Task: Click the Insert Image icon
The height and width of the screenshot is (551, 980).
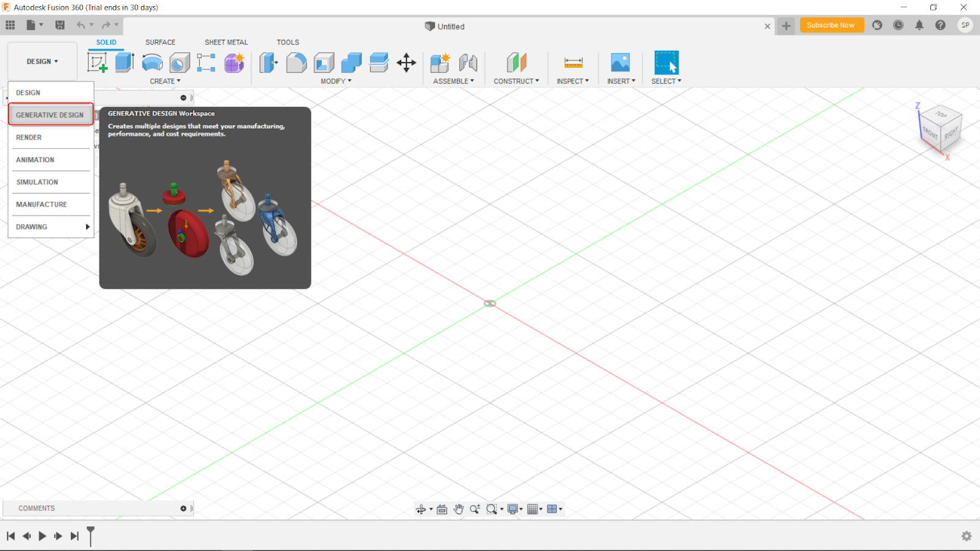Action: click(620, 62)
